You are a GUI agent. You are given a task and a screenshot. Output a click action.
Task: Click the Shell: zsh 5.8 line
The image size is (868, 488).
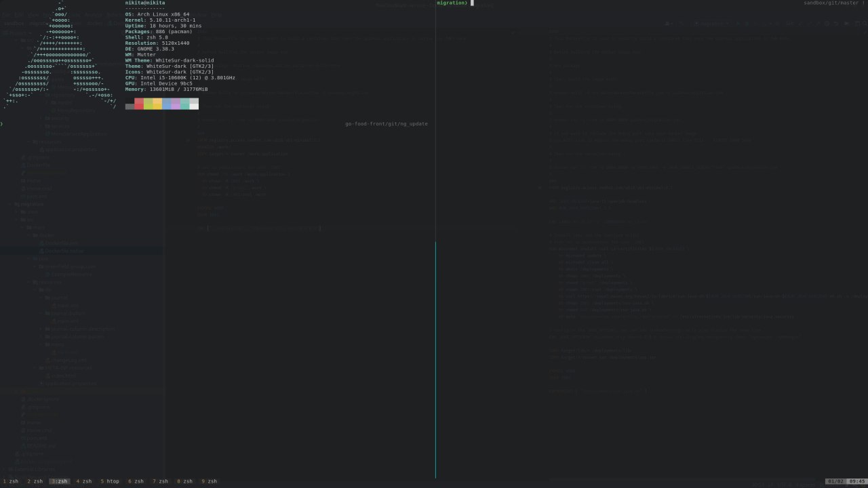coord(146,37)
